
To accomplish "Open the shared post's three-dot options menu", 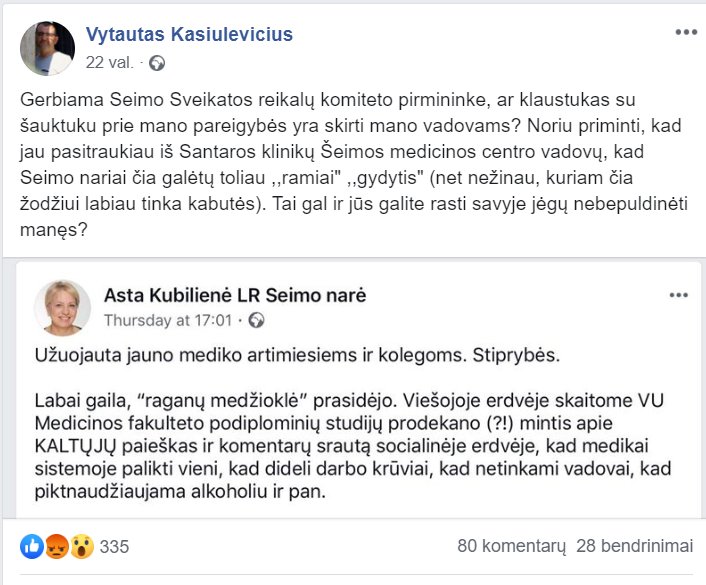I will 679,295.
